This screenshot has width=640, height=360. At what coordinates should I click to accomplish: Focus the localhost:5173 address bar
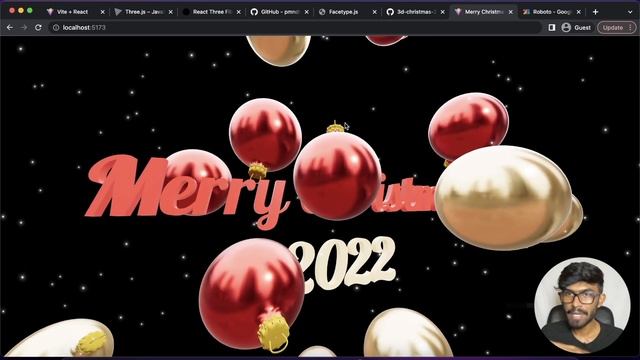click(x=294, y=28)
